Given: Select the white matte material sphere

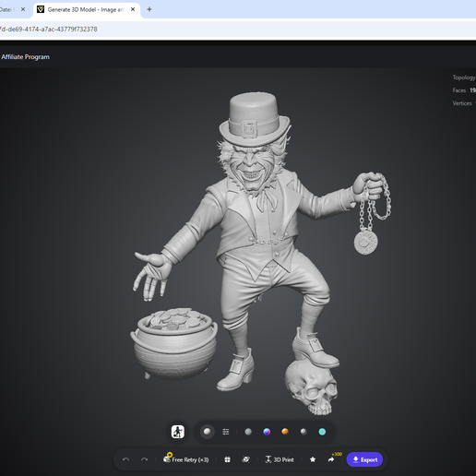Looking at the screenshot, I should pyautogui.click(x=208, y=432).
